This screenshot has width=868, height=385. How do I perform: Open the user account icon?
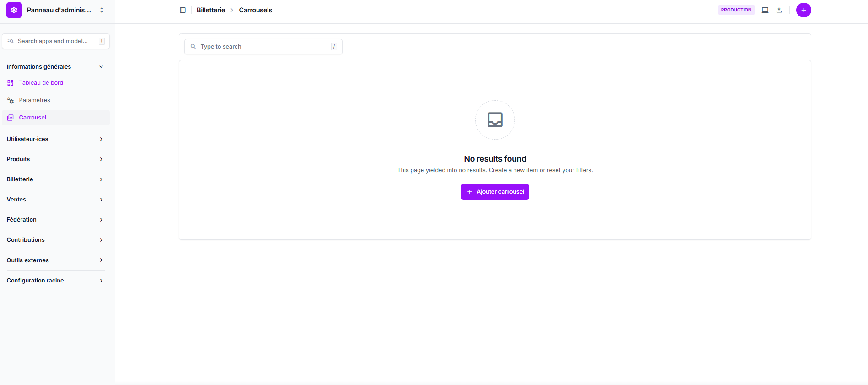779,10
